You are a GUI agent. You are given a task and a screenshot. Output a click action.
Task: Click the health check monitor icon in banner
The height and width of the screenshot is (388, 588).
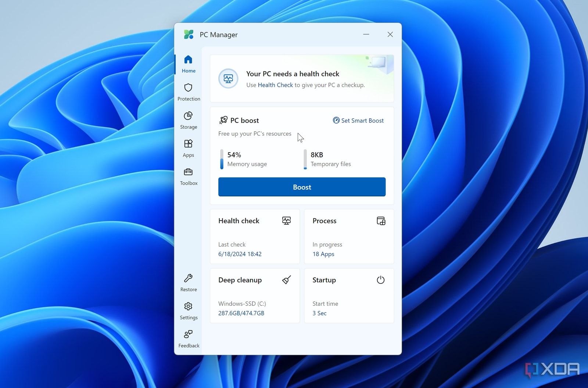pyautogui.click(x=228, y=78)
